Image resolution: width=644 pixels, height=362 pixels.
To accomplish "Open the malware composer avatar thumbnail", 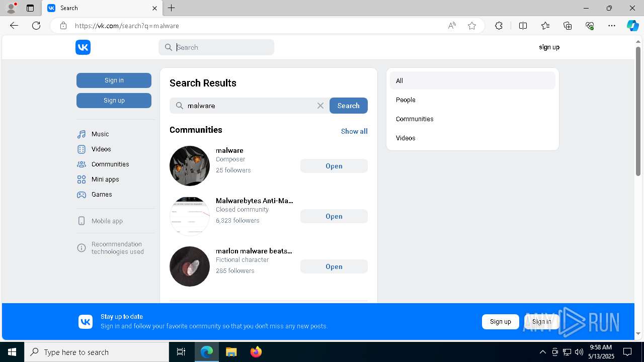I will pos(190,166).
